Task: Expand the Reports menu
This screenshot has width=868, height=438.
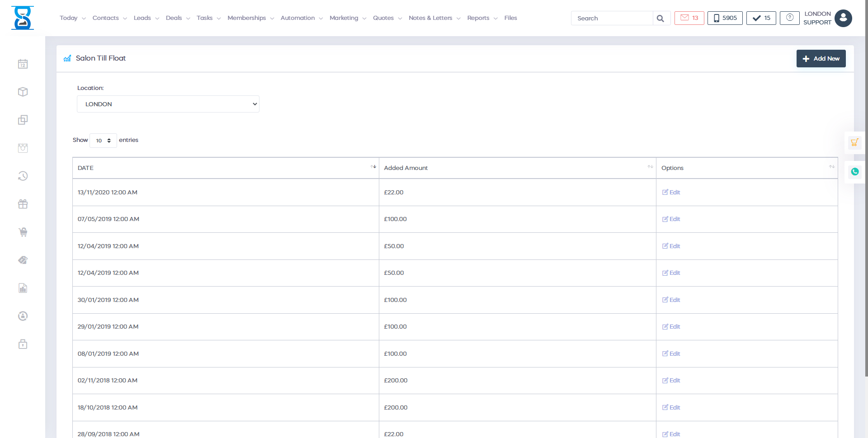Action: 482,18
